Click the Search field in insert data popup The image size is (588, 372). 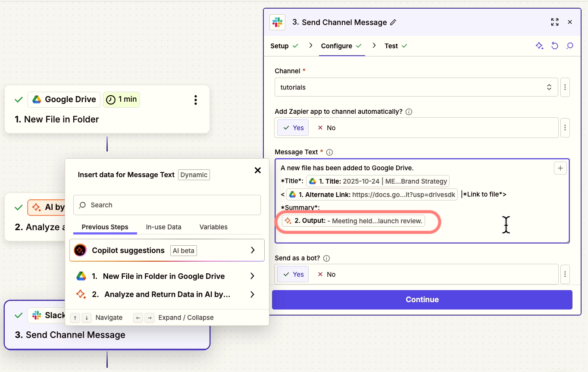[x=167, y=205]
